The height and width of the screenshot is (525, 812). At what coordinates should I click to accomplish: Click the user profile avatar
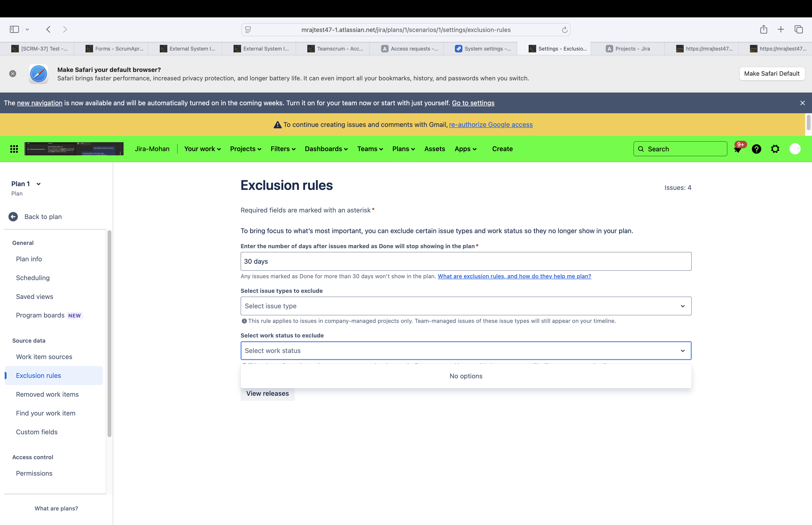point(795,149)
